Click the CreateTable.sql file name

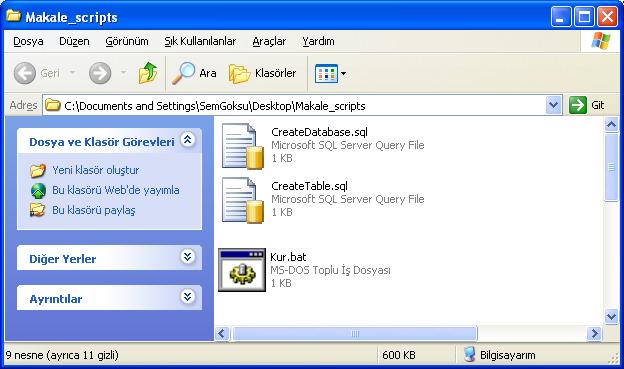(x=310, y=186)
